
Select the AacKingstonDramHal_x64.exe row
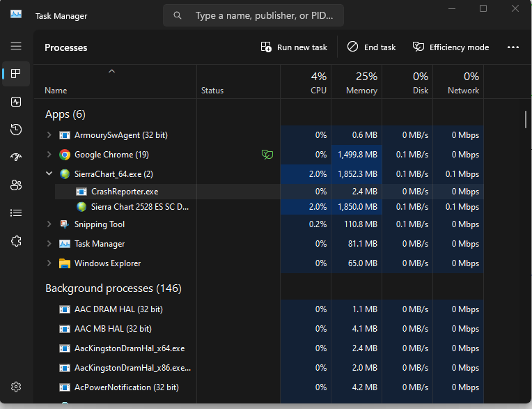point(259,348)
